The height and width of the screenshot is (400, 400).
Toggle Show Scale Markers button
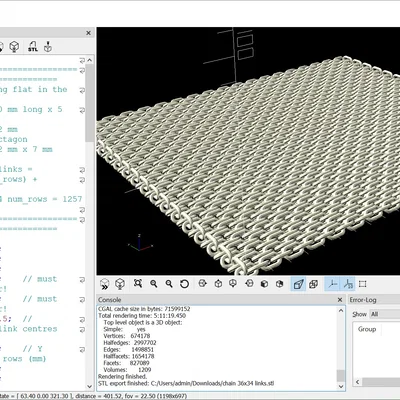click(x=348, y=284)
